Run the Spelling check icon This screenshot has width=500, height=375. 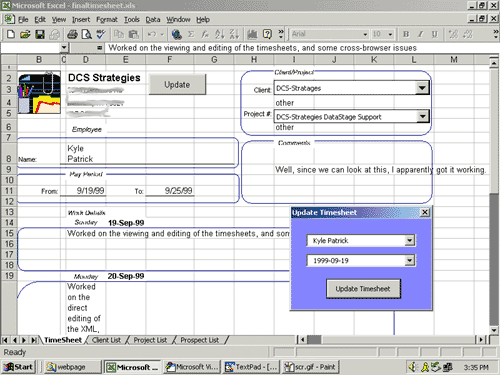101,34
